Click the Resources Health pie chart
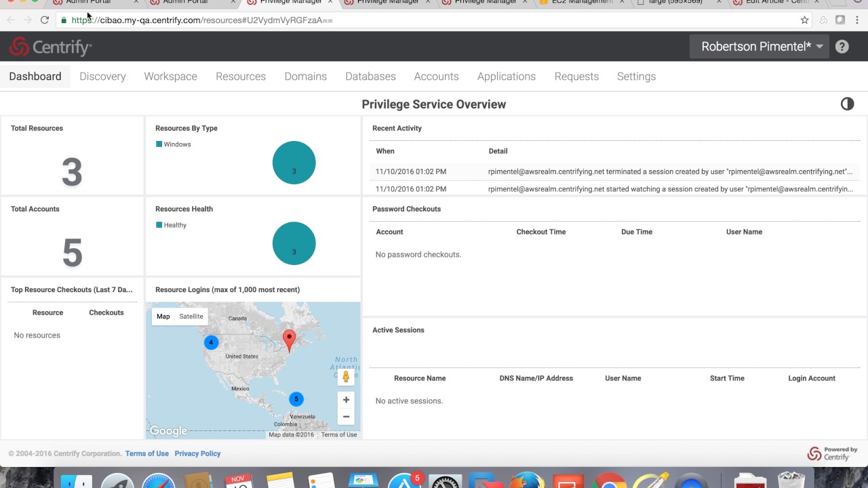 coord(294,243)
